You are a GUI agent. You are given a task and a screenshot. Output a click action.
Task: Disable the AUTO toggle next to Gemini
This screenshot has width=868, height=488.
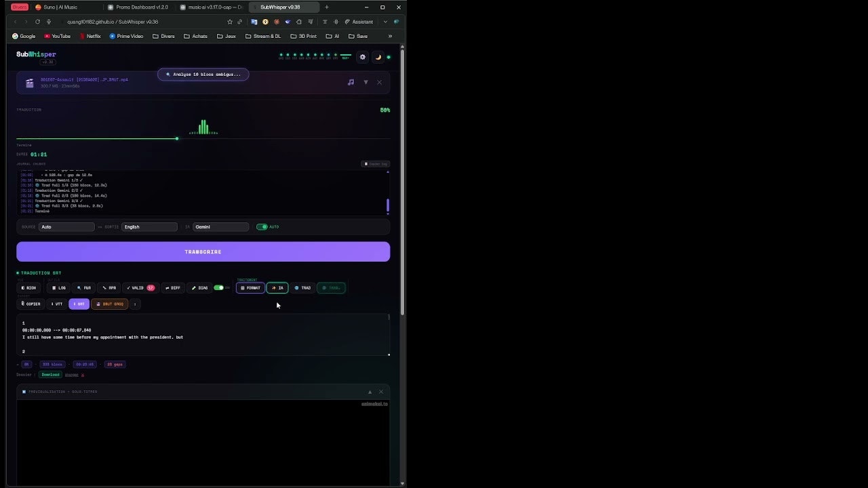coord(263,226)
